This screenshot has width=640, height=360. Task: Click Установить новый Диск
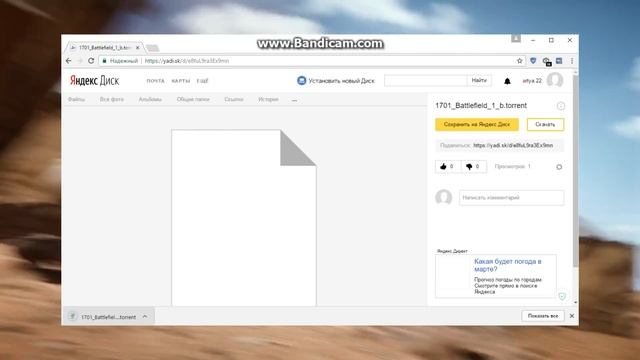(x=336, y=81)
